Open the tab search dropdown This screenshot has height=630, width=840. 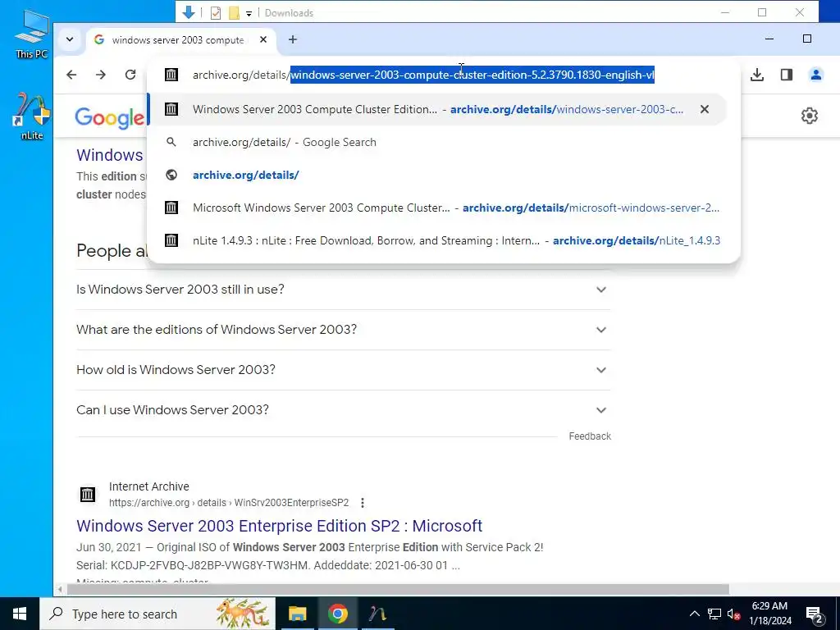70,39
